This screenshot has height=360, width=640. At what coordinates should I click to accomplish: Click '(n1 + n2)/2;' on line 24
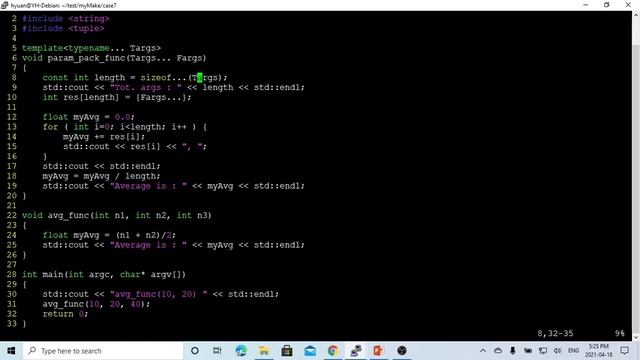[146, 235]
